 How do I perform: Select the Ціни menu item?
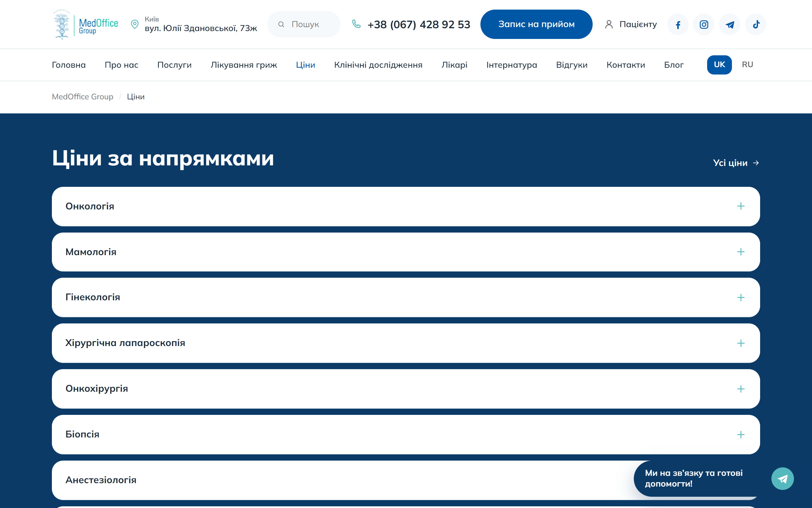pos(305,65)
